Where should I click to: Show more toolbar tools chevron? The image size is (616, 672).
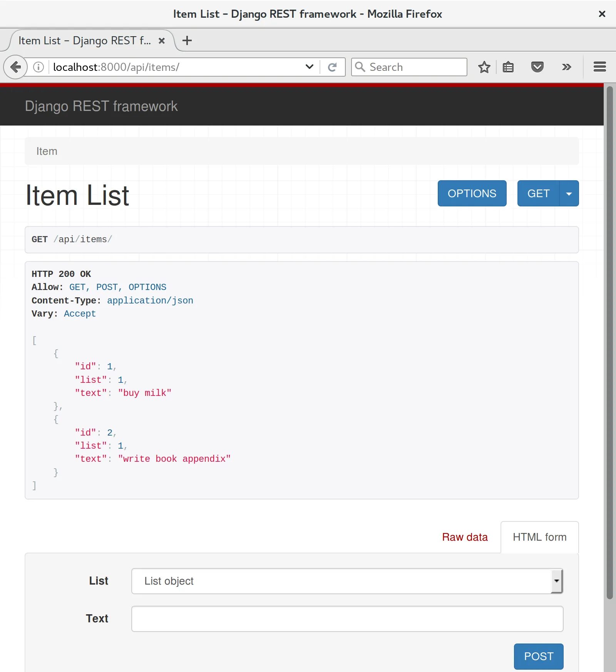click(566, 67)
